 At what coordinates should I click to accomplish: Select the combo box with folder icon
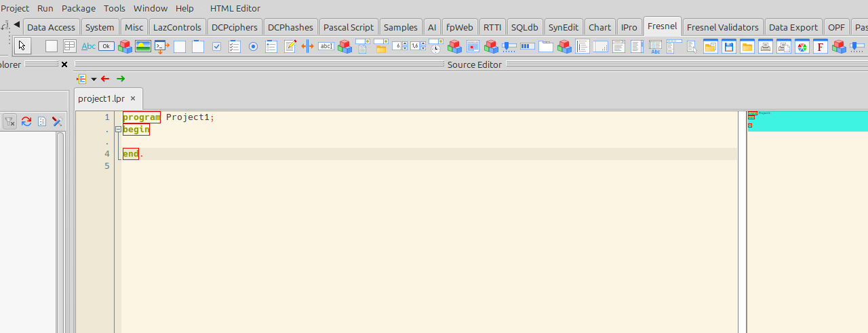(381, 46)
